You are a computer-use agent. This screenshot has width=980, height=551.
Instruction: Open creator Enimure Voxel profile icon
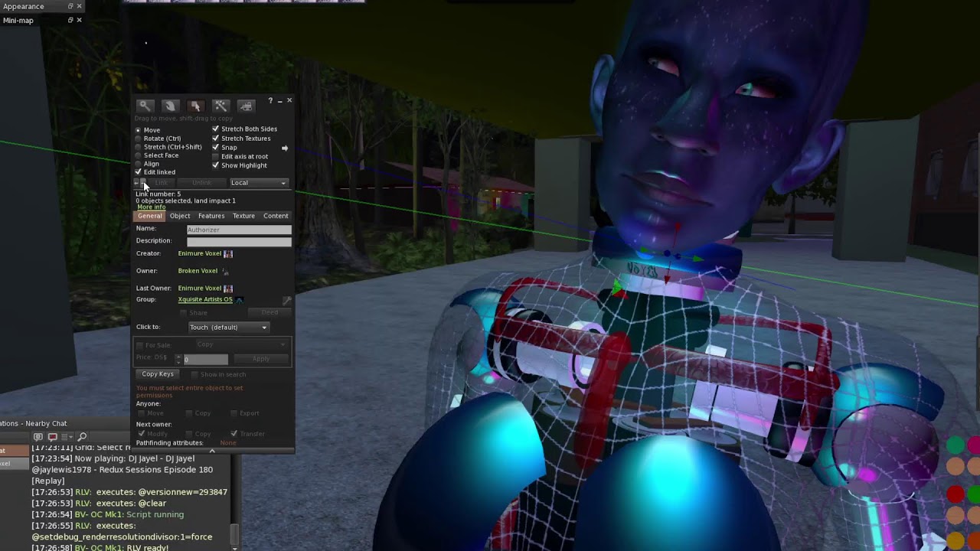coord(228,253)
